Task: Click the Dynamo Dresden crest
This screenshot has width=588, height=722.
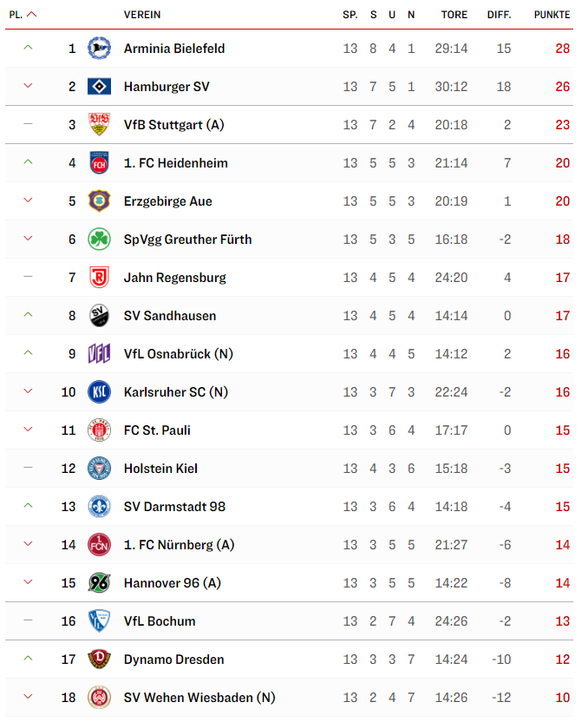Action: [99, 660]
